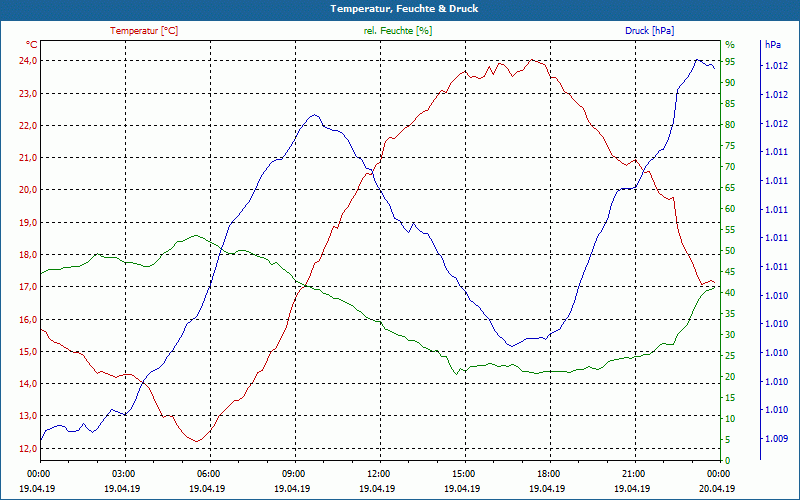This screenshot has width=800, height=500.
Task: Click the 15 humidity axis value
Action: point(730,397)
